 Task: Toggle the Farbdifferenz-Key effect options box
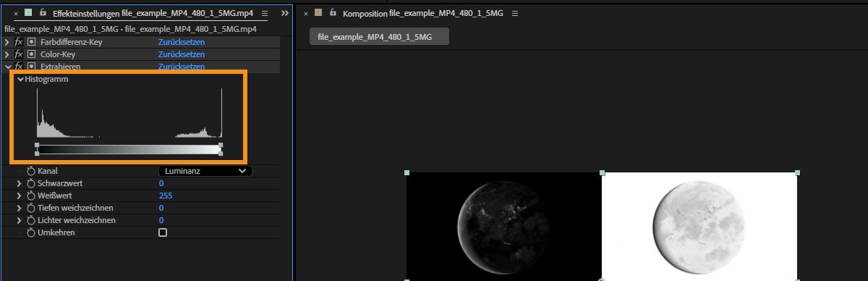click(31, 42)
